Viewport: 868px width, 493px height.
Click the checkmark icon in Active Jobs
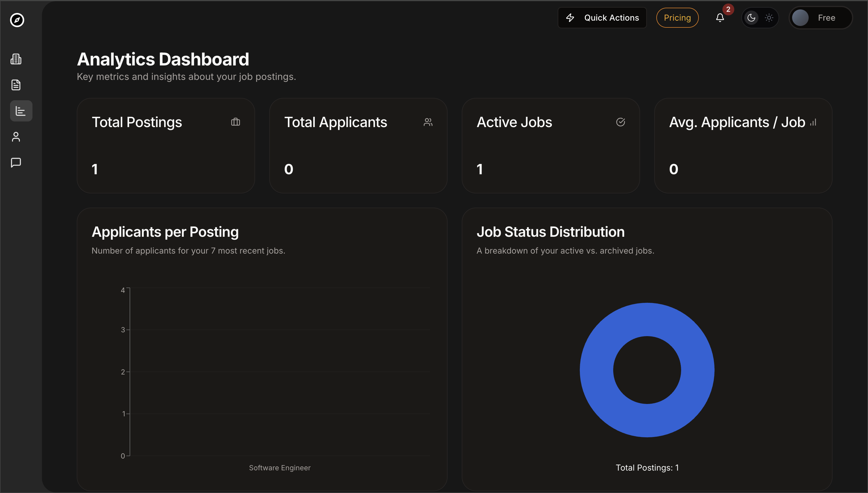click(620, 122)
